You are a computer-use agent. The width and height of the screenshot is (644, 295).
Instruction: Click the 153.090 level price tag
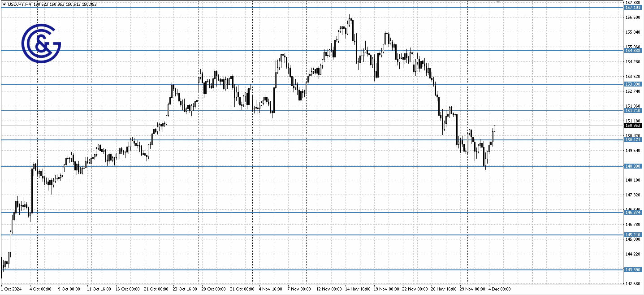[x=632, y=84]
